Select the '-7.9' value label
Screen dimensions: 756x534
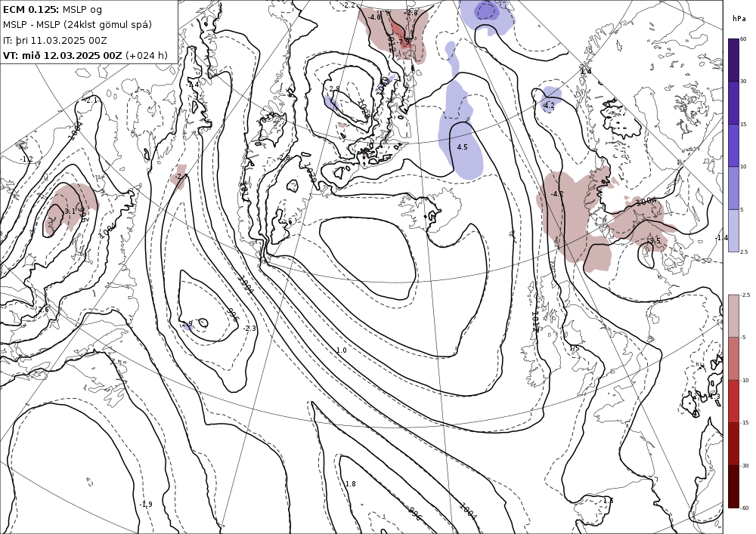click(x=402, y=42)
